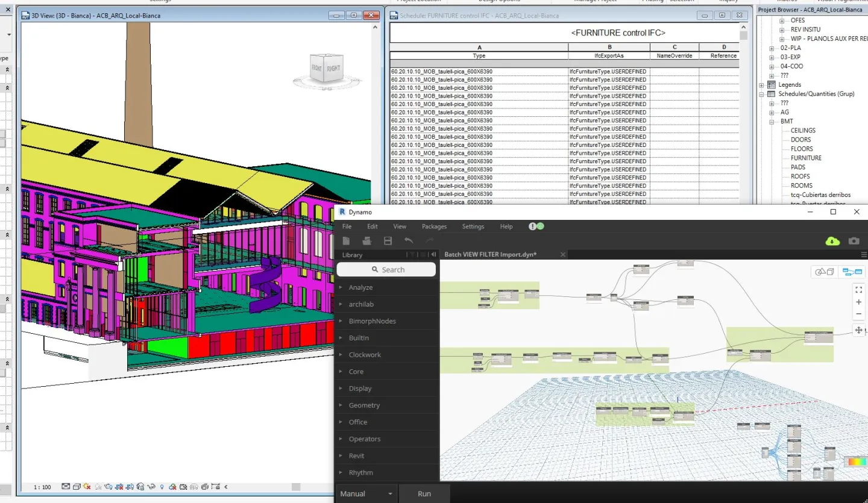Collapse Schedules/Quantities (Grup) in Project Browser
The width and height of the screenshot is (868, 503).
click(762, 94)
